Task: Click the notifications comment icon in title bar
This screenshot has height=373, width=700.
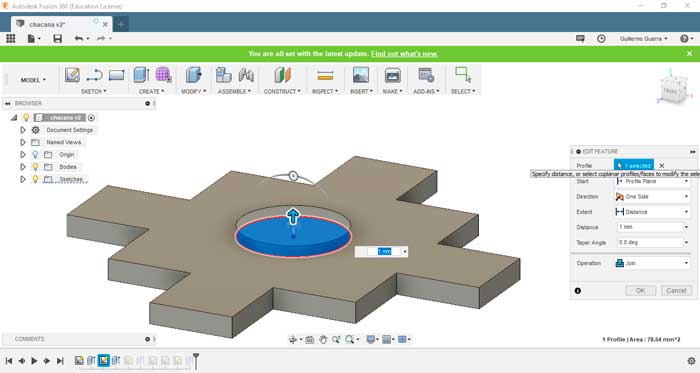Action: (x=580, y=39)
